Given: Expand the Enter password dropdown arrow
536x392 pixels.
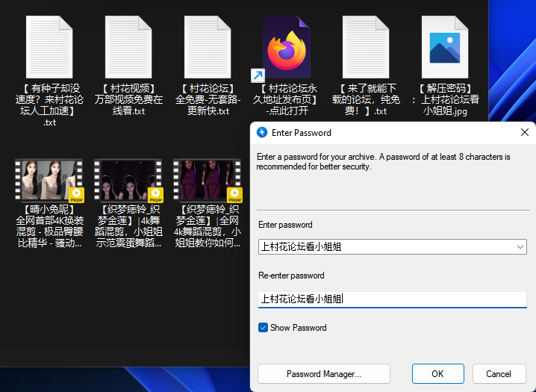Looking at the screenshot, I should pos(520,247).
